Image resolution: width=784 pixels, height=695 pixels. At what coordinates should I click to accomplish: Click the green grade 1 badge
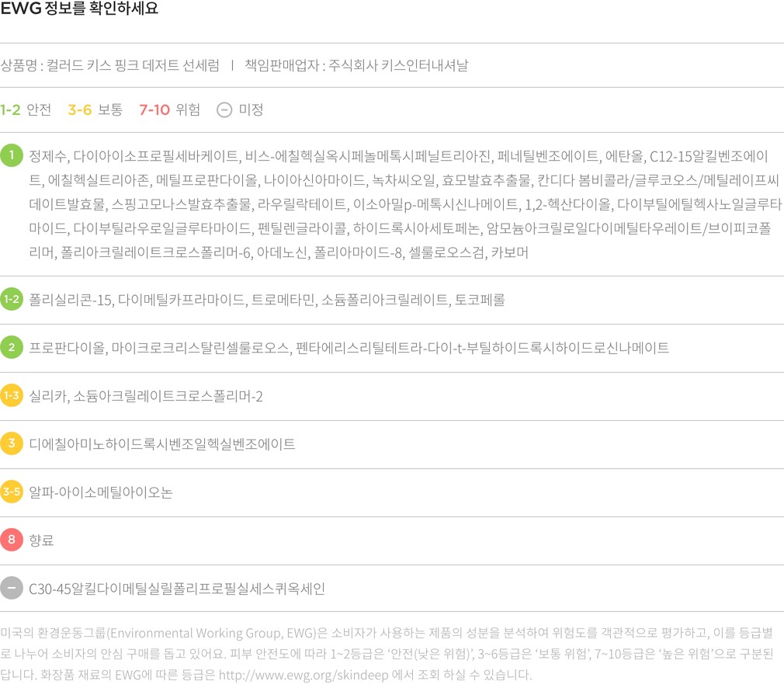(x=12, y=156)
